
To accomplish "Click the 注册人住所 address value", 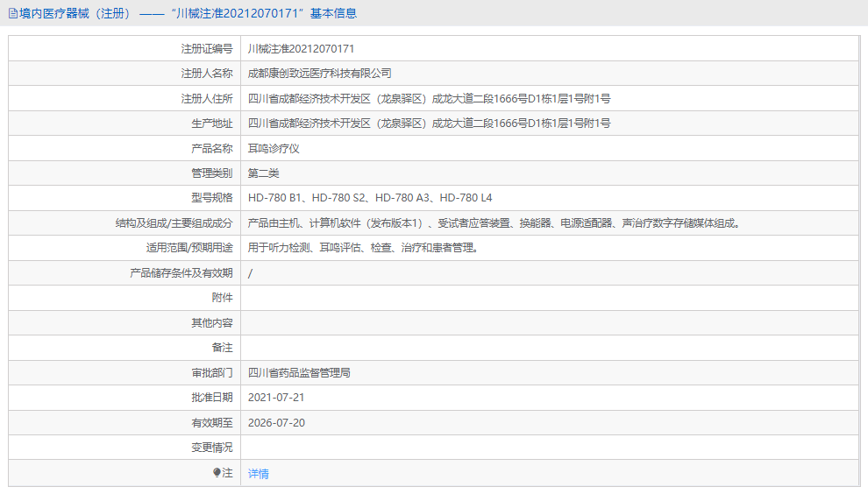I will pos(430,99).
